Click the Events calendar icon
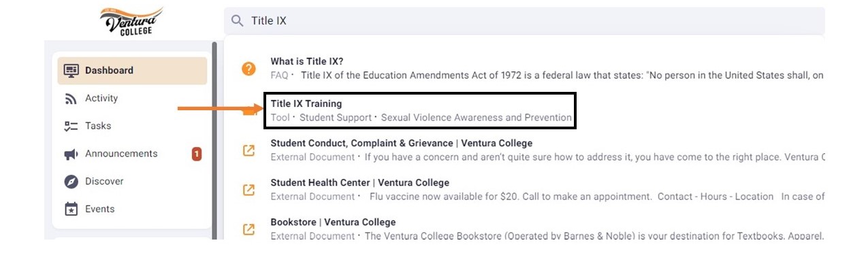Image resolution: width=868 pixels, height=262 pixels. point(71,209)
